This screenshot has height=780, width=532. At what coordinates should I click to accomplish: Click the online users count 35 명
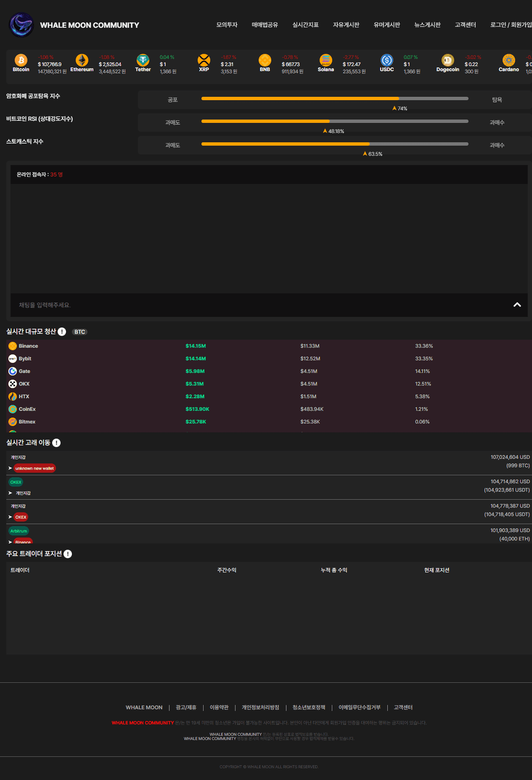click(57, 175)
